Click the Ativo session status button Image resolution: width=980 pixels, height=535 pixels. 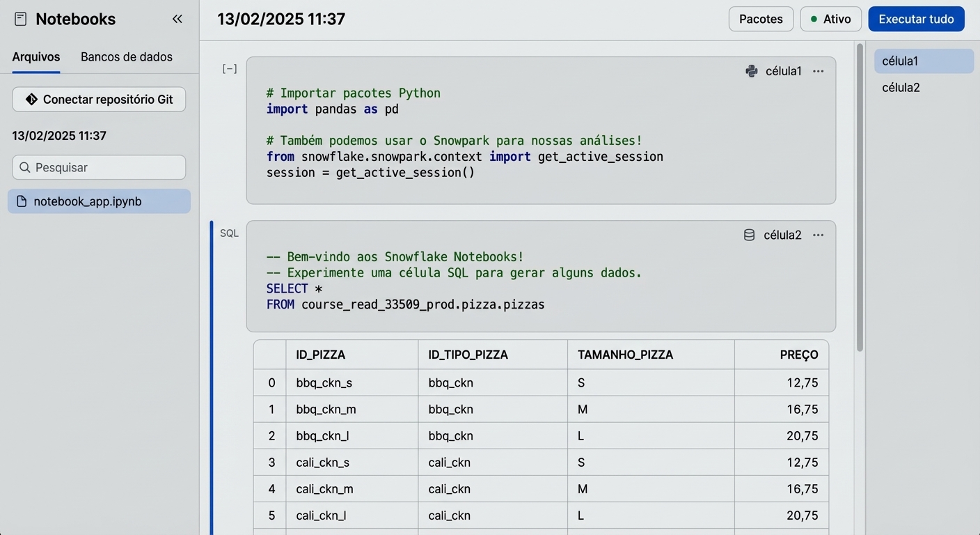(831, 19)
